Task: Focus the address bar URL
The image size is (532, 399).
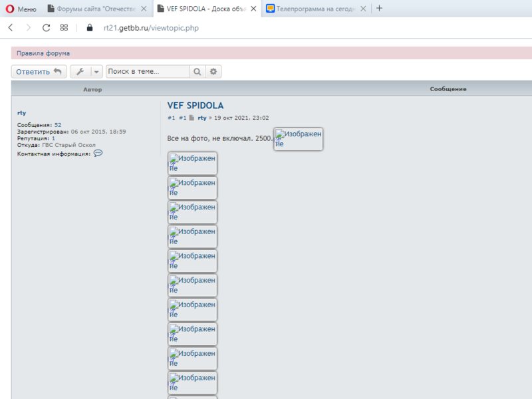Action: coord(151,28)
